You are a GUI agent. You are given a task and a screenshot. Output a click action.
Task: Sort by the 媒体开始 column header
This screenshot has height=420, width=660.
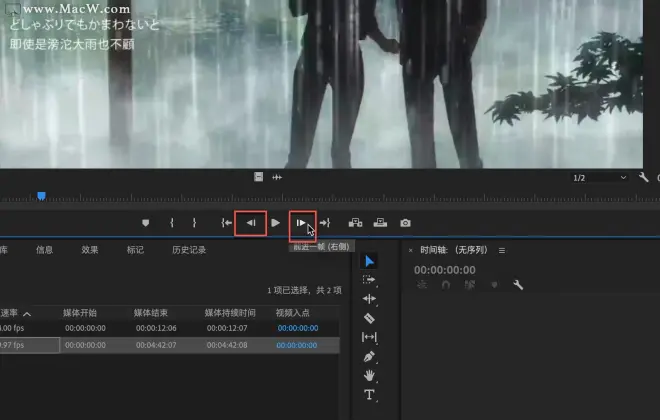coord(80,313)
